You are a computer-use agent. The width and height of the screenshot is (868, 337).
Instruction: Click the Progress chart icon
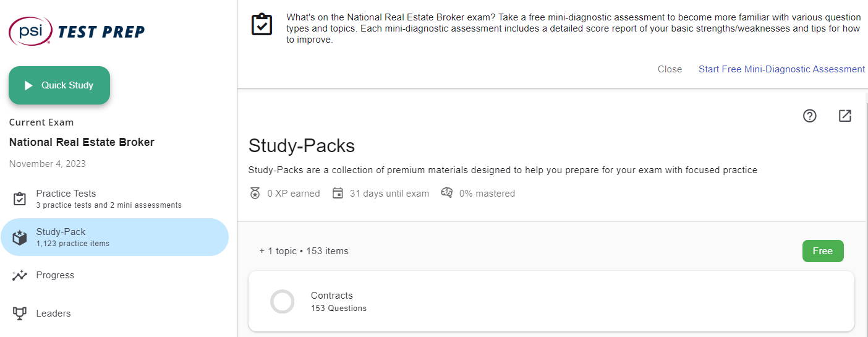[20, 275]
